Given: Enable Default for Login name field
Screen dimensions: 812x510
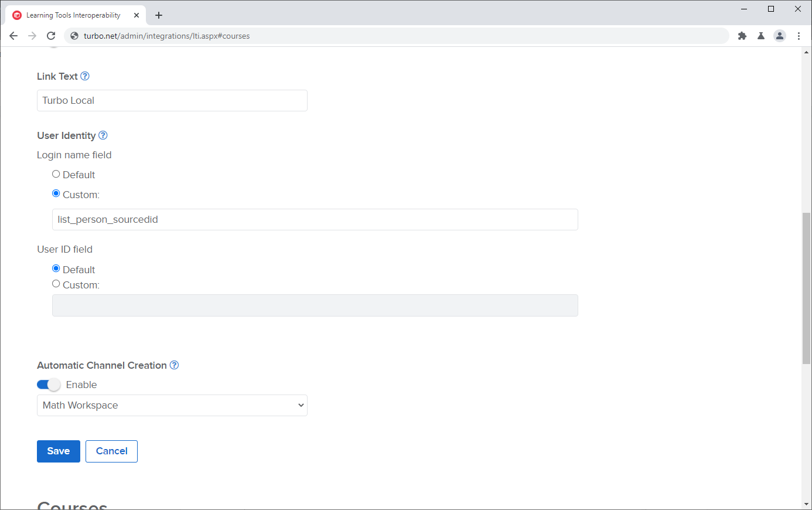Looking at the screenshot, I should (56, 174).
